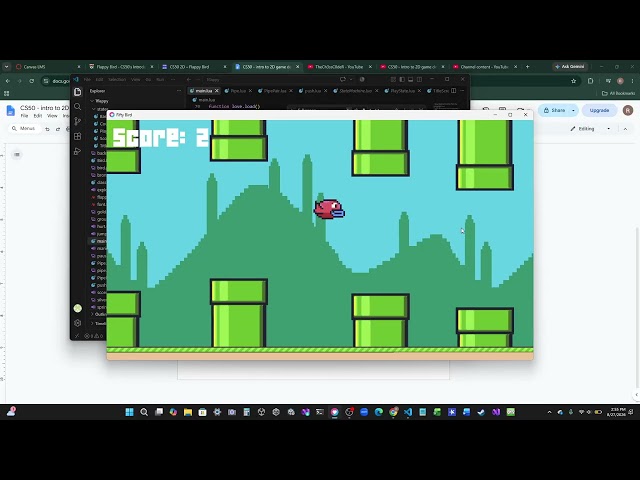The height and width of the screenshot is (480, 640).
Task: Expand the Outline section in Explorer
Action: [98, 314]
